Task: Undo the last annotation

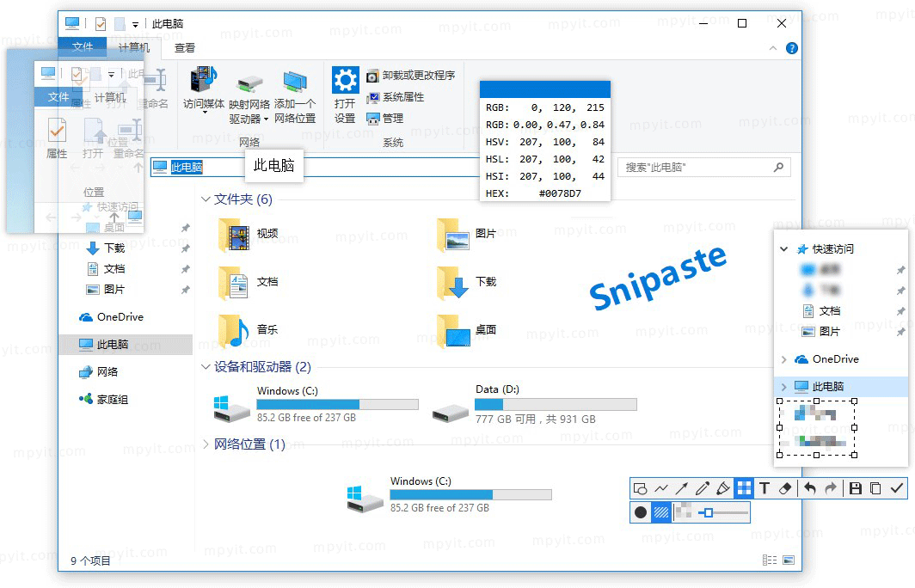Action: pos(810,489)
